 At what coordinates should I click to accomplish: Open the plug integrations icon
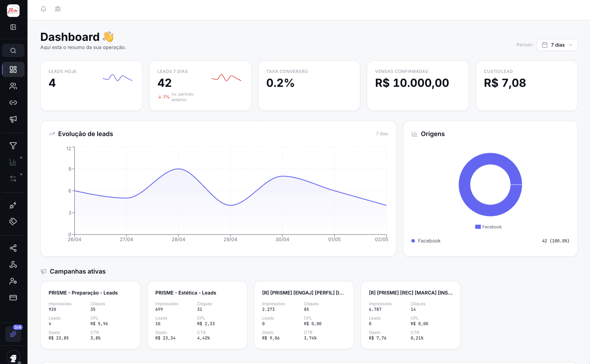point(13,205)
